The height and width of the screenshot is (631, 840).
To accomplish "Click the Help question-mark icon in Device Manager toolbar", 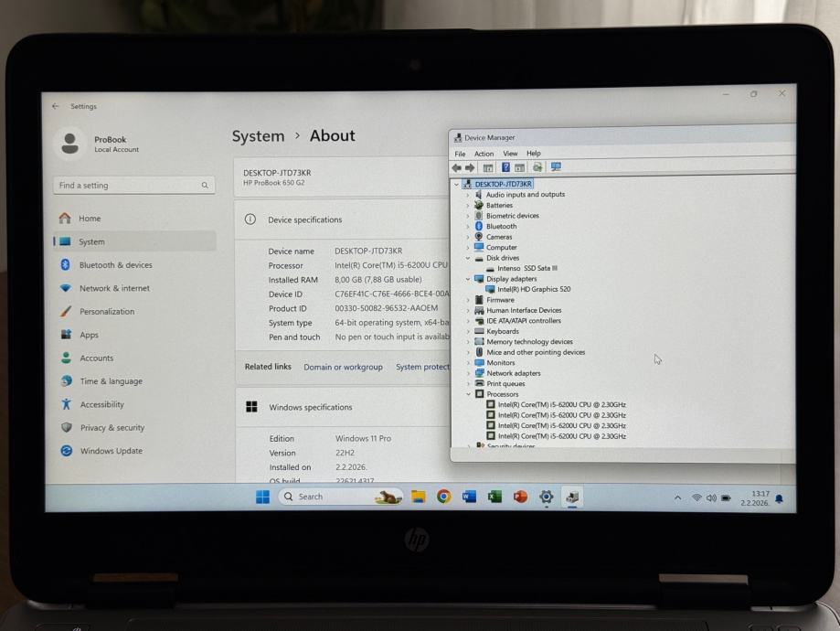I will (505, 167).
